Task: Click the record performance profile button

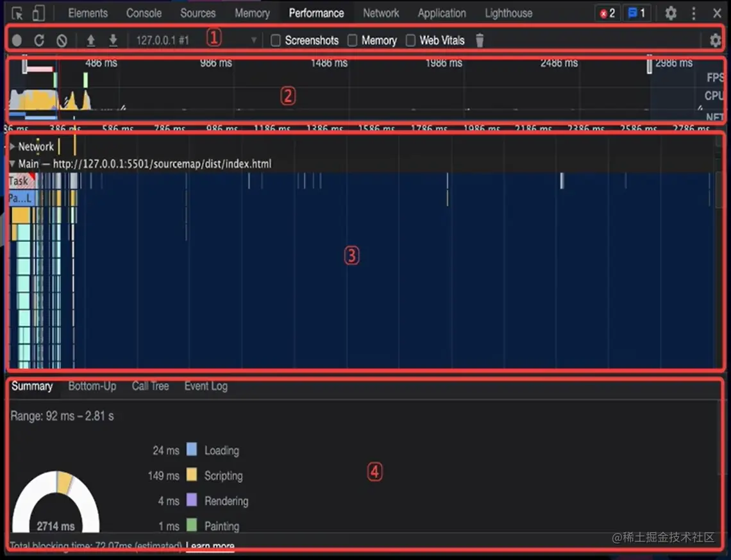Action: click(17, 40)
